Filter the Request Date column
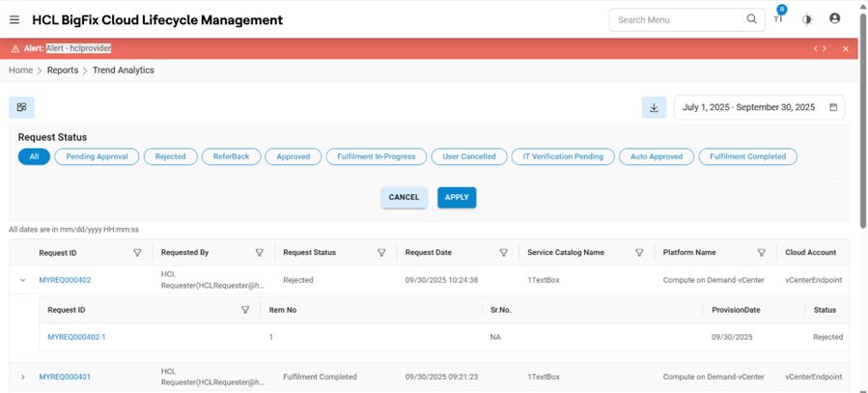This screenshot has width=868, height=393. click(x=504, y=252)
